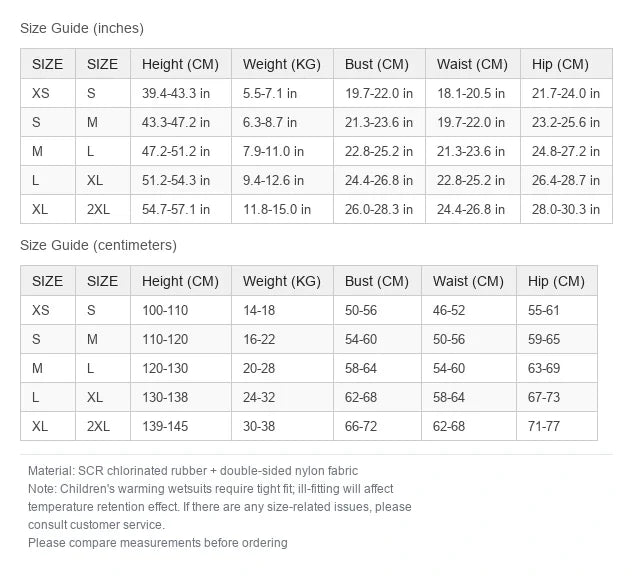Click the Please compare measurements before ordering text

click(158, 542)
